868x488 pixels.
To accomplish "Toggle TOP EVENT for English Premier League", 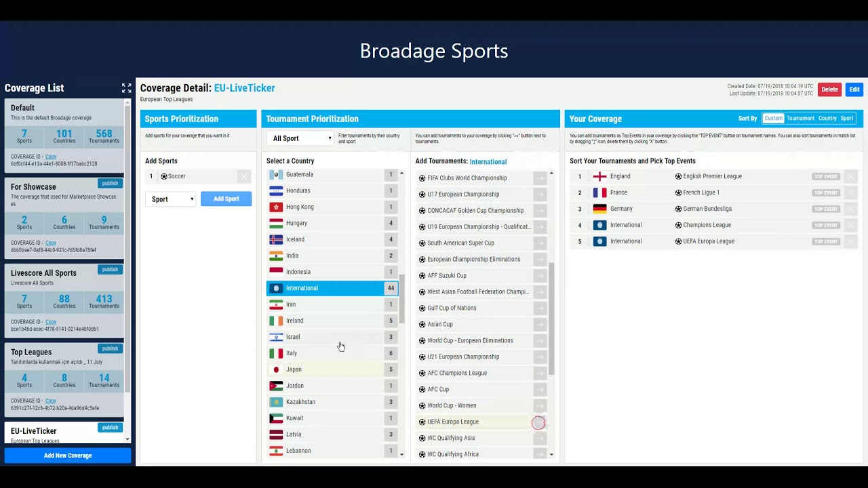I will coord(826,176).
